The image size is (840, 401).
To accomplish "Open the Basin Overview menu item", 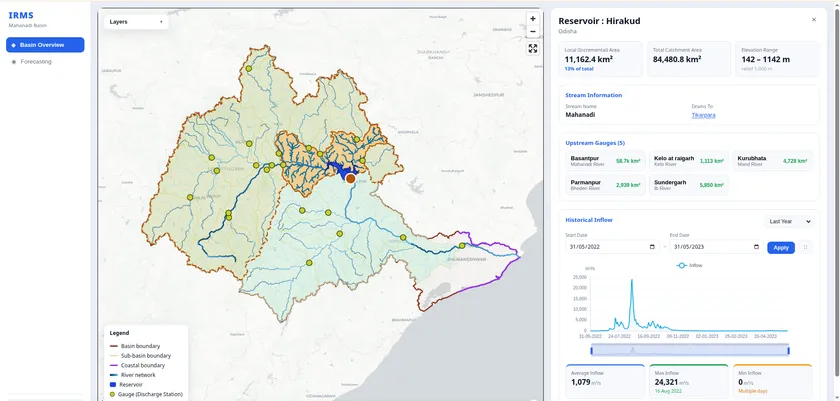I will pyautogui.click(x=45, y=45).
